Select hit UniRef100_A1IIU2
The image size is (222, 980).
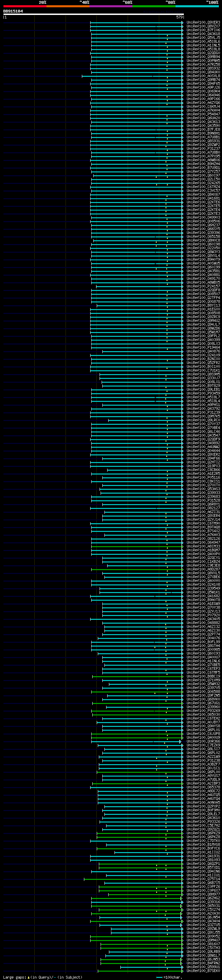[203, 852]
